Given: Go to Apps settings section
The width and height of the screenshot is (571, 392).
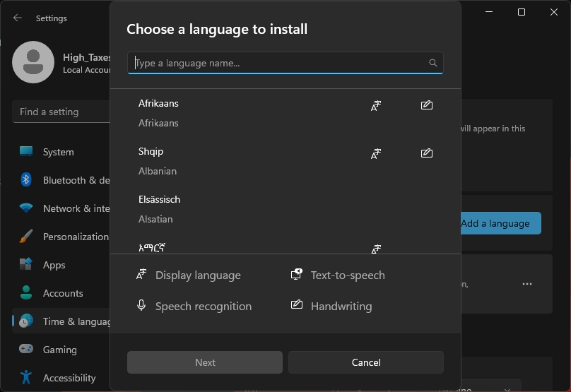Looking at the screenshot, I should pyautogui.click(x=54, y=265).
